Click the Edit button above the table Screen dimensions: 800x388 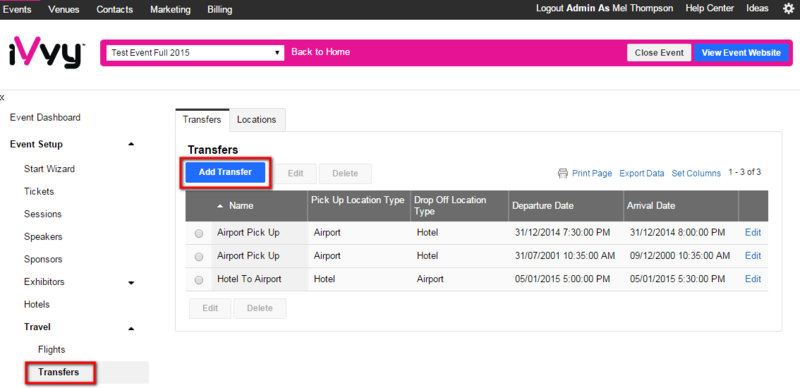pyautogui.click(x=295, y=174)
